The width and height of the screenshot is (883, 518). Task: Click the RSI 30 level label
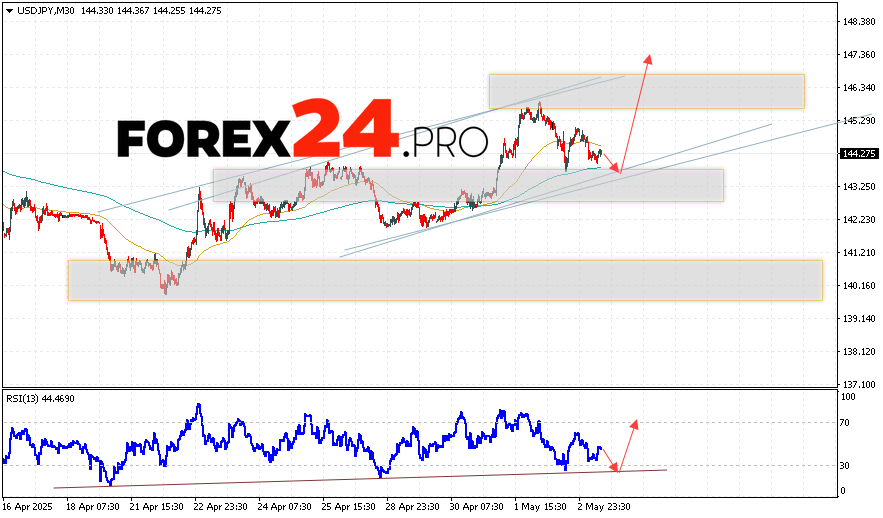click(845, 466)
